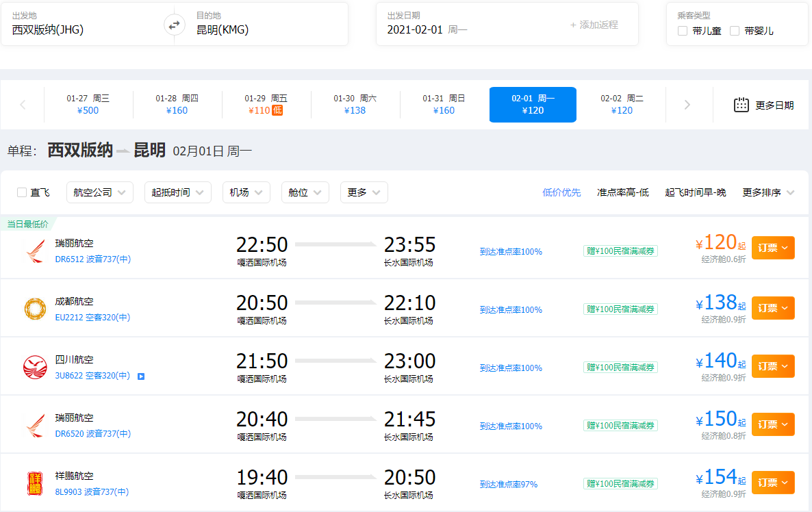The image size is (812, 512).
Task: Select date tab 01-29 周五
Action: pos(266,105)
